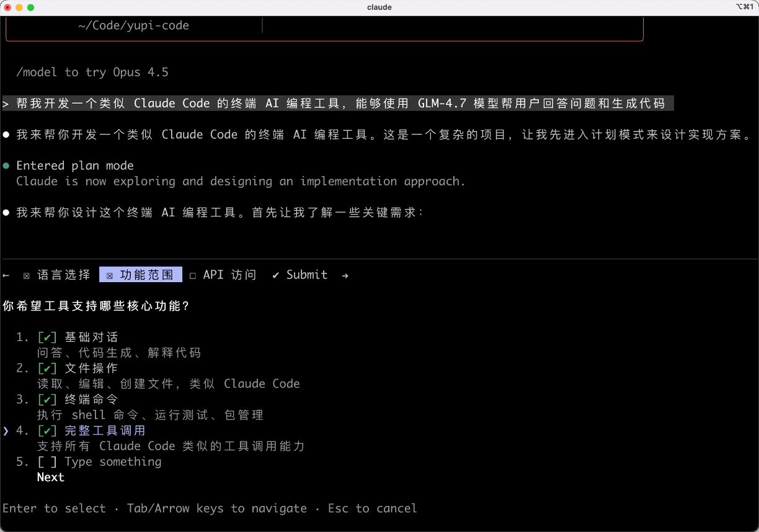Image resolution: width=759 pixels, height=532 pixels.
Task: Click the selection cursor beside option 4
Action: click(6, 430)
